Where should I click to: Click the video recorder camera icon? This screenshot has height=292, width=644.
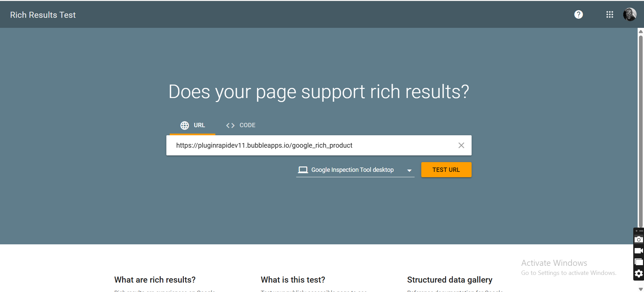pyautogui.click(x=639, y=251)
